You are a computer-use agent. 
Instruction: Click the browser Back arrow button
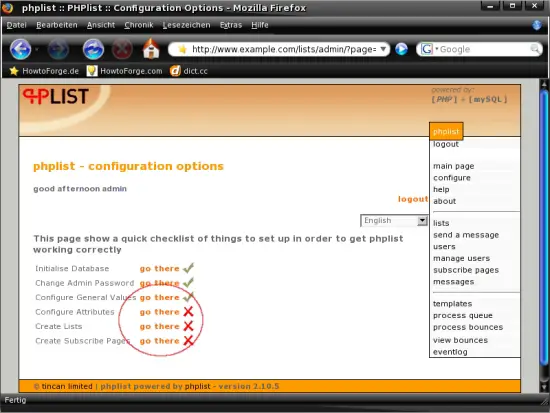point(20,49)
